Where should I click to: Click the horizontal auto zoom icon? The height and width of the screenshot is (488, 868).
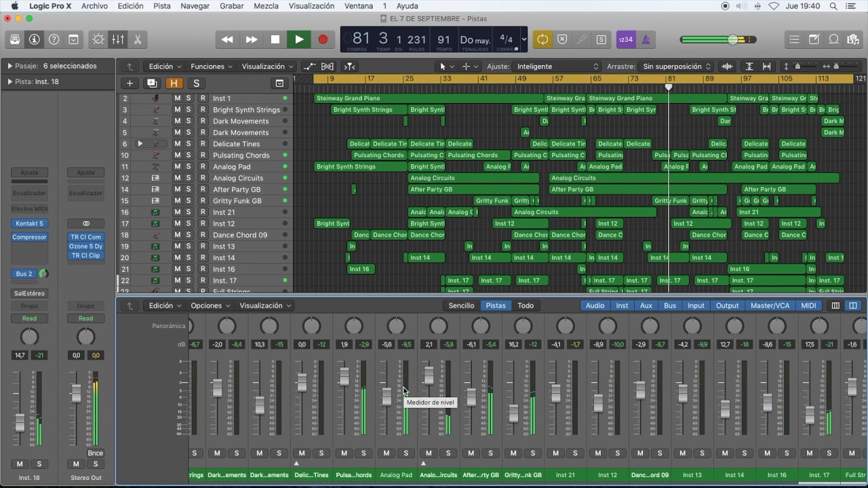[767, 66]
